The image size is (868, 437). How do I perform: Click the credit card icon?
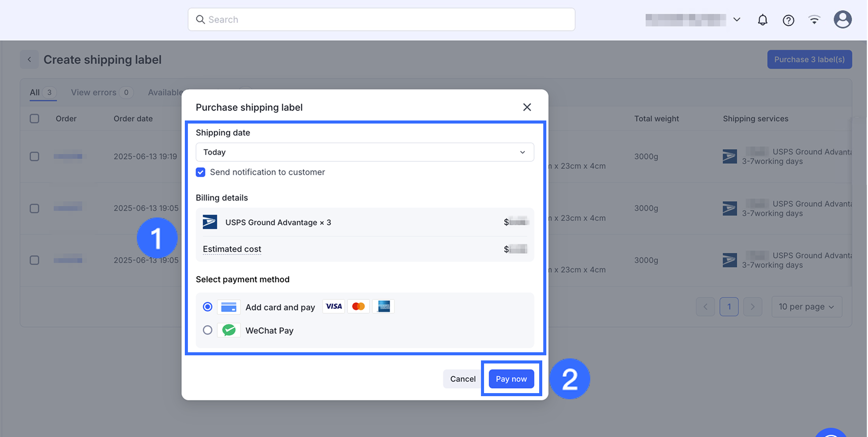229,307
